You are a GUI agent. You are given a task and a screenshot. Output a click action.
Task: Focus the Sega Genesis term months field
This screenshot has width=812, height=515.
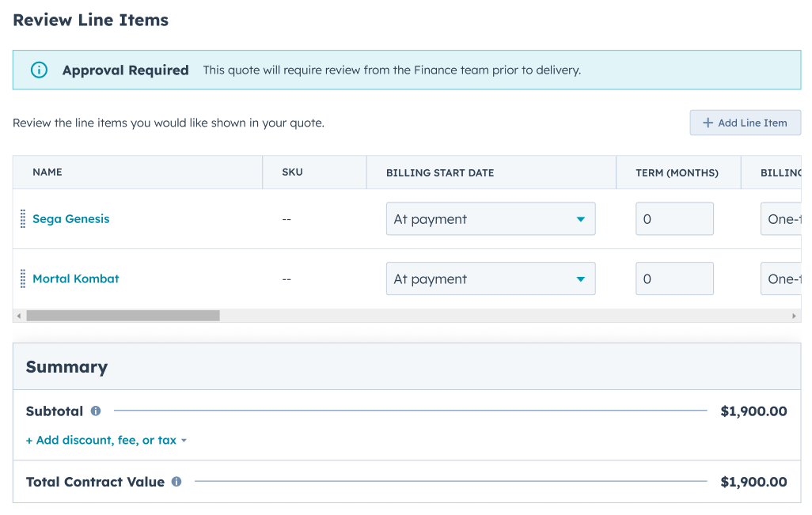[x=674, y=219]
